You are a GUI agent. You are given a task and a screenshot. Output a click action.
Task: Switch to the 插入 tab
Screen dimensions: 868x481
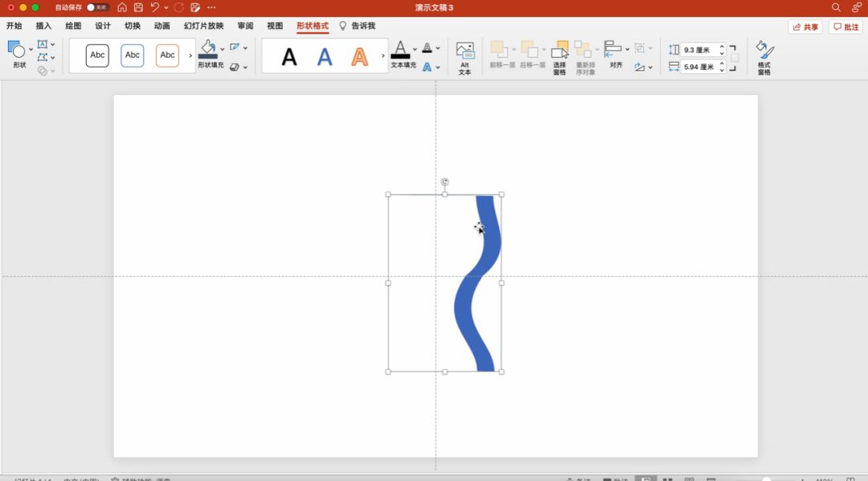pos(43,26)
